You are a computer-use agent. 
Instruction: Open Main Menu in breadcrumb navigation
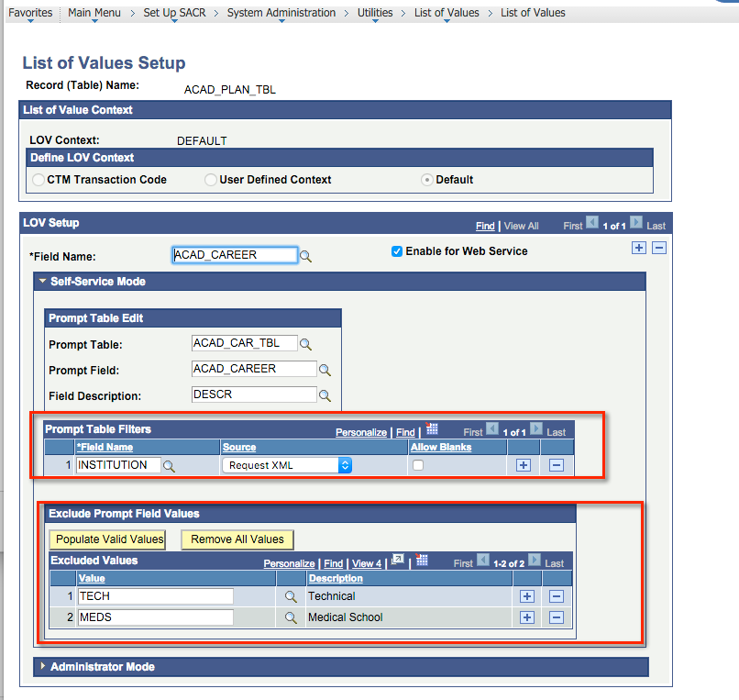[93, 13]
